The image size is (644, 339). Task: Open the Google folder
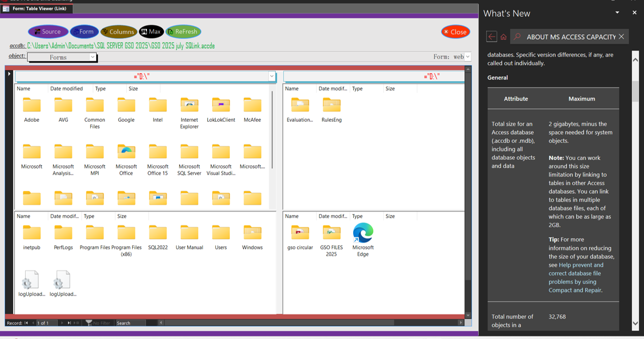[x=126, y=110]
